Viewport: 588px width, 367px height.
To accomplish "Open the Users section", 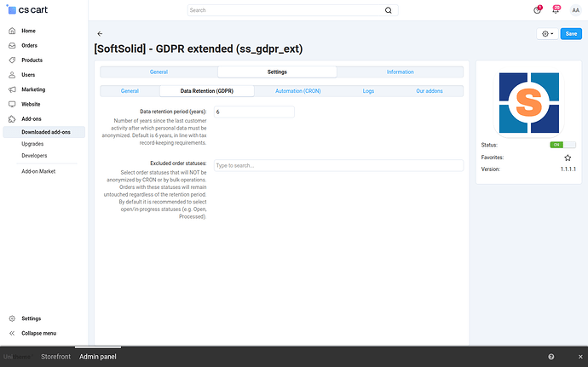I will tap(28, 75).
